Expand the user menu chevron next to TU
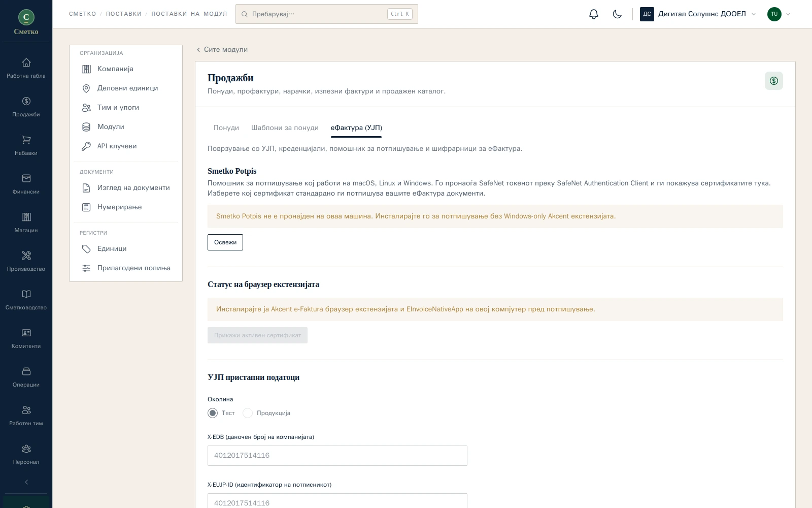The height and width of the screenshot is (508, 812). [x=788, y=14]
